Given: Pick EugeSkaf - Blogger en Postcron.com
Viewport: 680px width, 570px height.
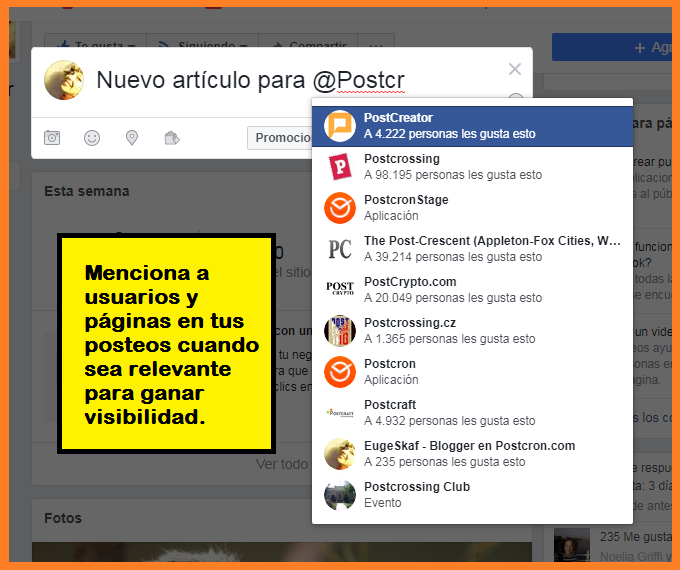Looking at the screenshot, I should point(470,454).
